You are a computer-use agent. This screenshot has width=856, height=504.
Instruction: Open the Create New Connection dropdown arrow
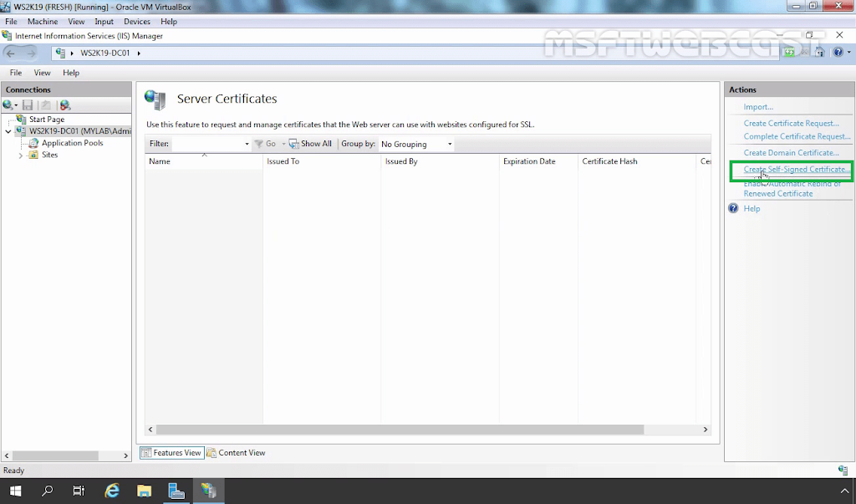(x=17, y=104)
